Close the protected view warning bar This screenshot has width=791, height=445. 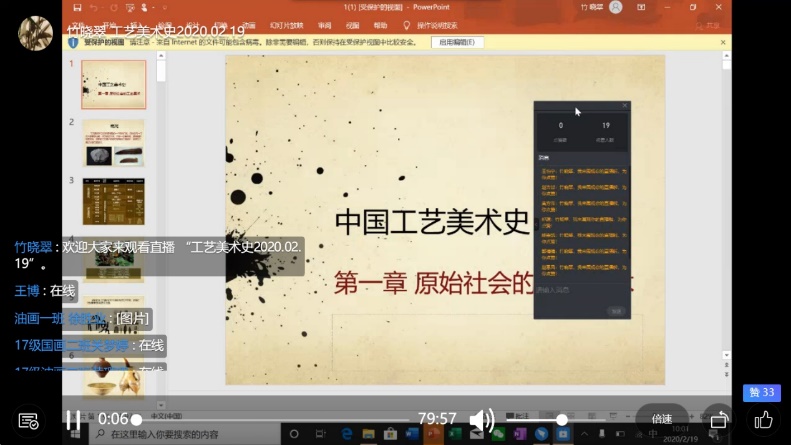tap(723, 43)
